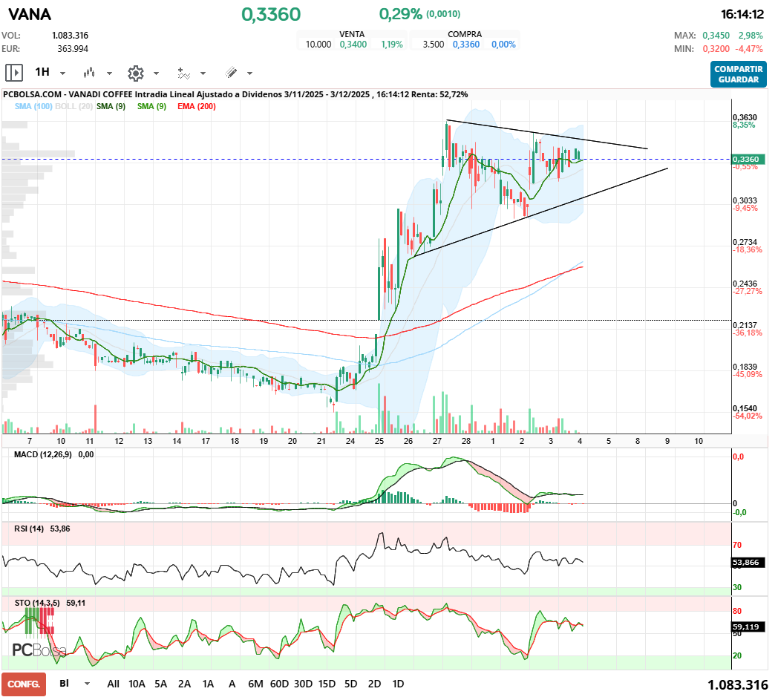Toggle the EMA (200) indicator label

[197, 107]
